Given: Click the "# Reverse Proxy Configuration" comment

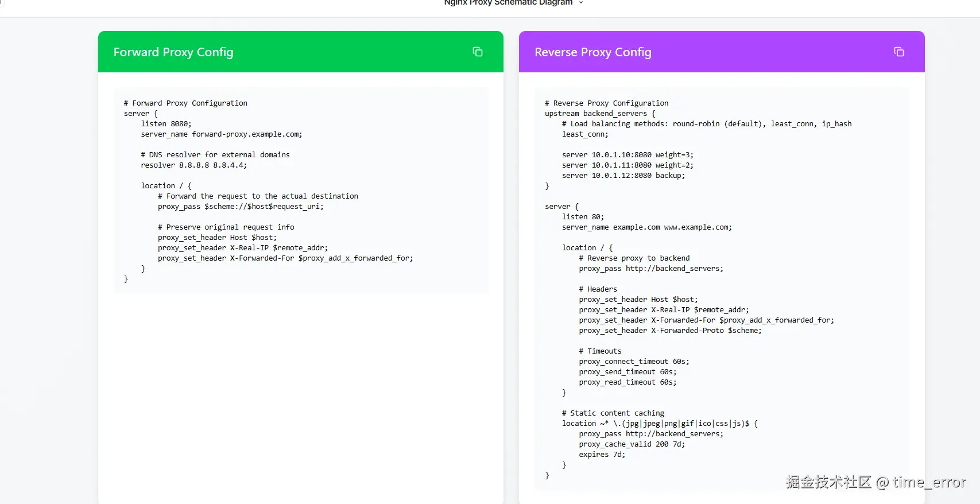Looking at the screenshot, I should (x=607, y=103).
